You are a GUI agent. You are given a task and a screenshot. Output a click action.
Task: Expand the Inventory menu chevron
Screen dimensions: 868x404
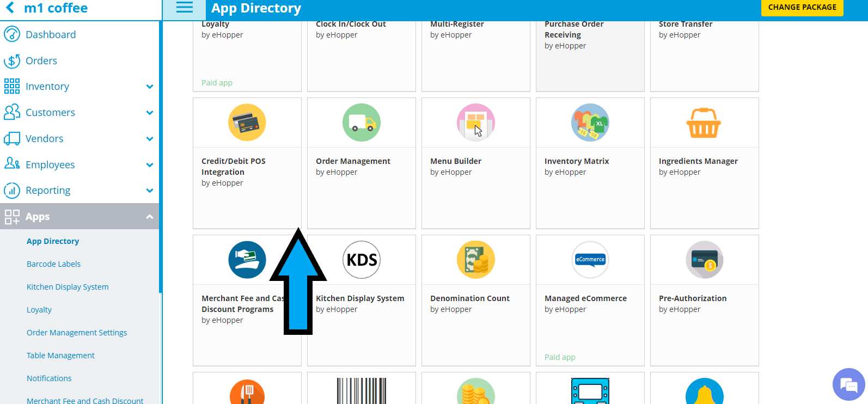(150, 87)
